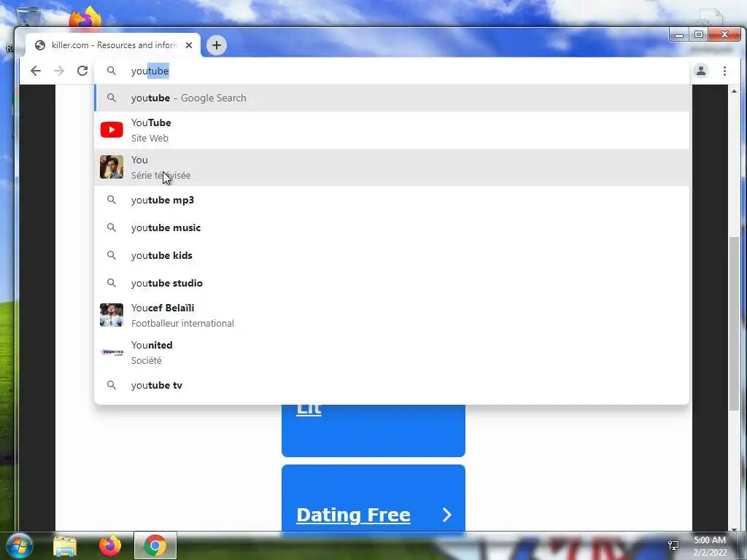Open the Chrome profile avatar menu
The height and width of the screenshot is (560, 747).
point(701,71)
